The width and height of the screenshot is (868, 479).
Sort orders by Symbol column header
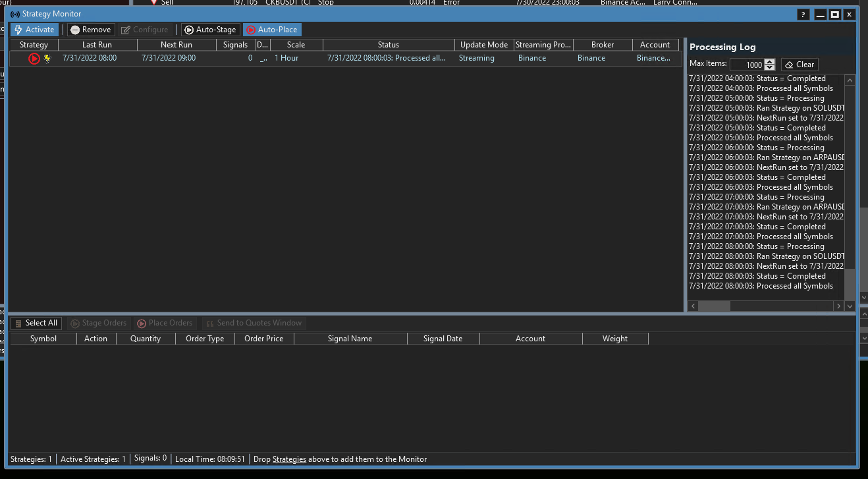pyautogui.click(x=43, y=339)
